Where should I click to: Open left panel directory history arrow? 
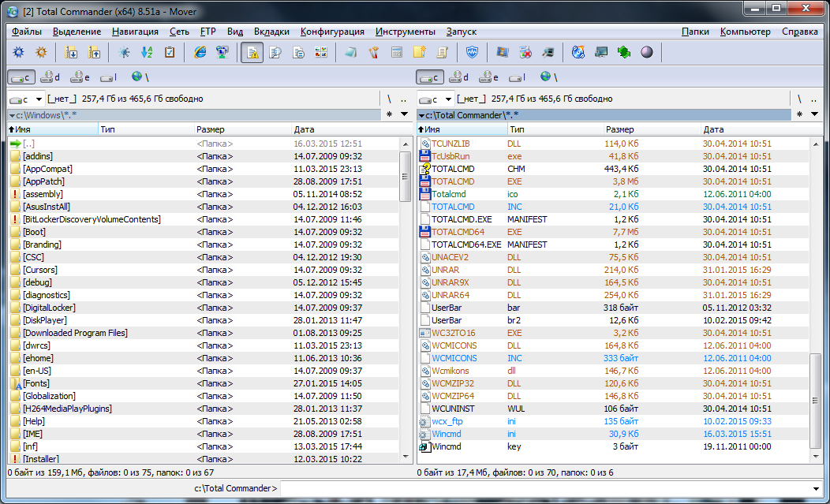pos(405,114)
